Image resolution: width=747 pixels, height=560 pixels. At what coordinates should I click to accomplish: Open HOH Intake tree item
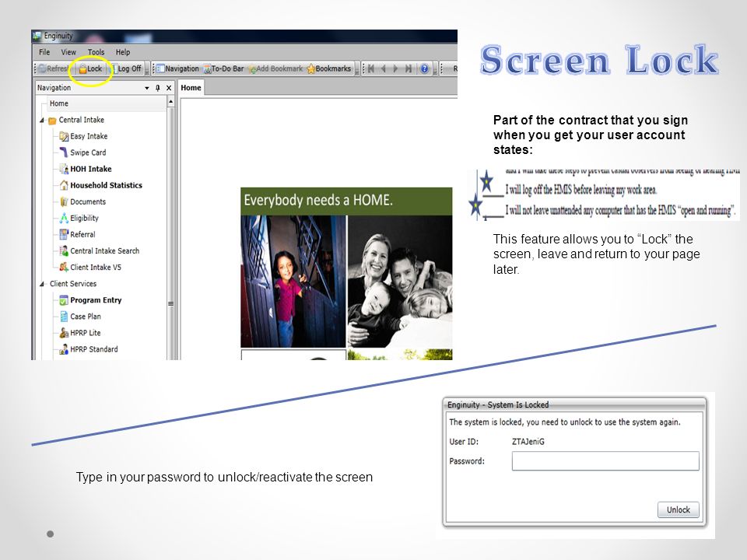pos(91,169)
